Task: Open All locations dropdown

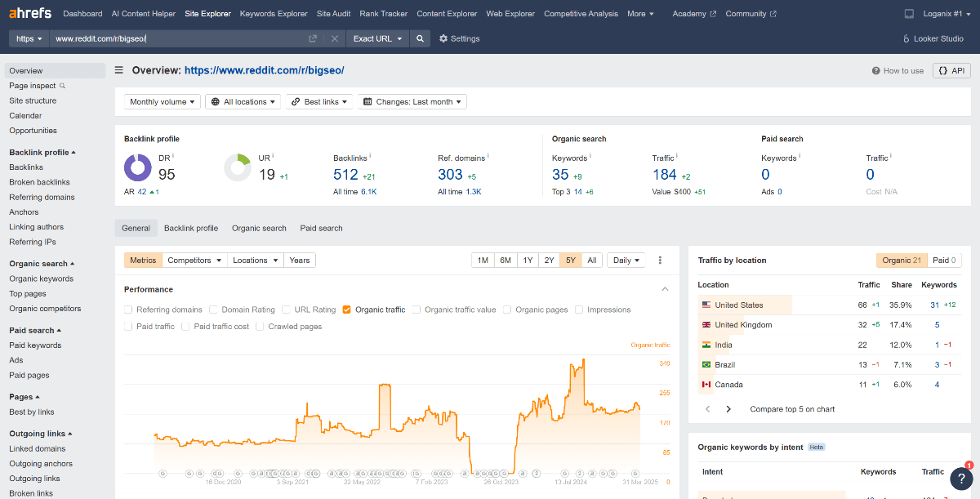Action: click(x=243, y=102)
